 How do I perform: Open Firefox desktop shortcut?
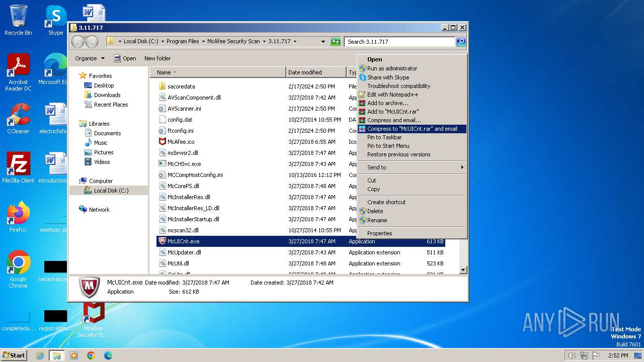[18, 217]
